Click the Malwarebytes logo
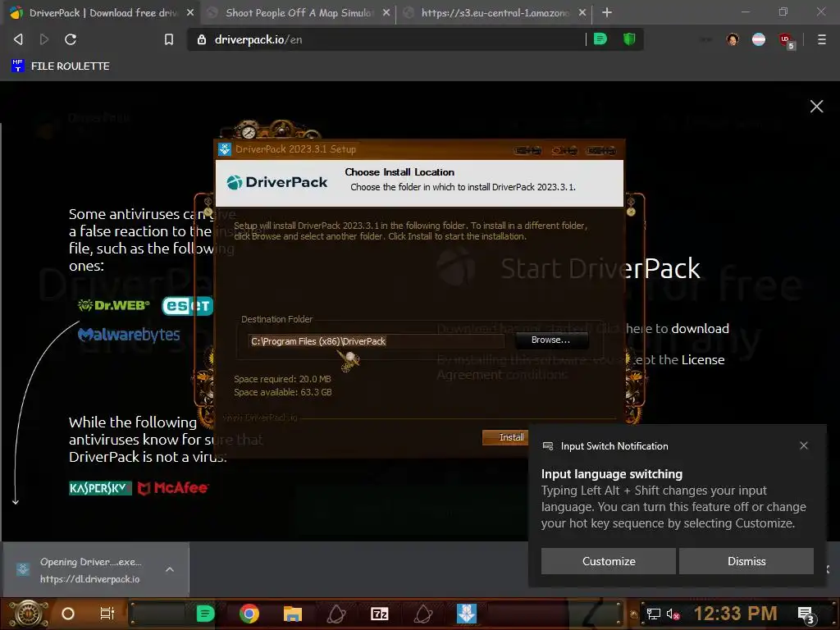Viewport: 840px width, 630px height. point(129,335)
